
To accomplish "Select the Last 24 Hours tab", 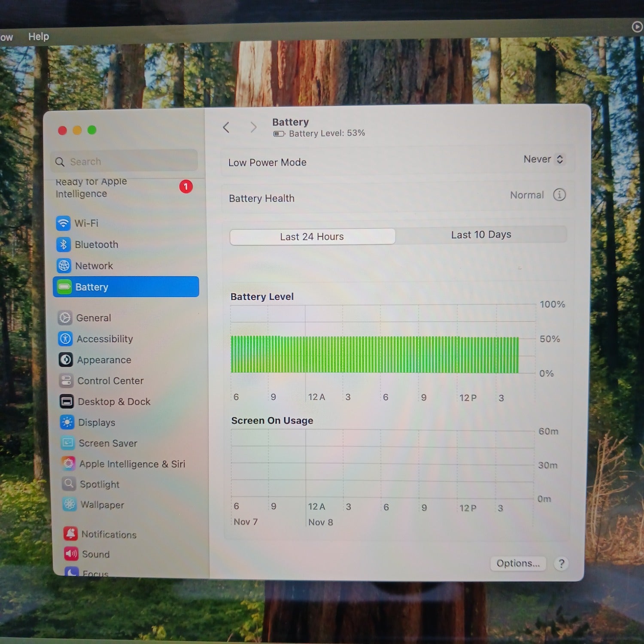I will [312, 237].
